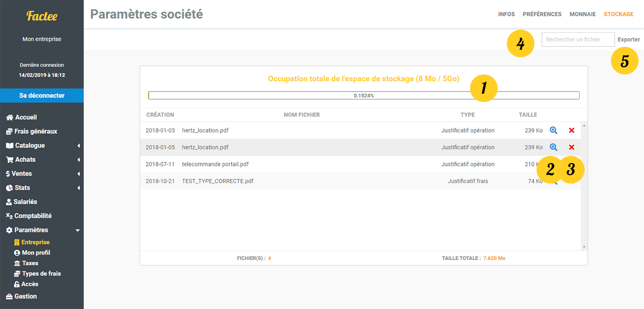The width and height of the screenshot is (644, 309).
Task: Expand the Catalogue submenu arrow
Action: pyautogui.click(x=78, y=146)
